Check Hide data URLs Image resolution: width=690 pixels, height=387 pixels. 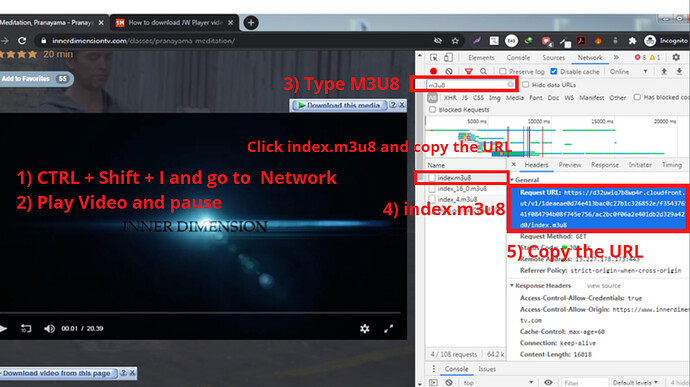tap(525, 85)
